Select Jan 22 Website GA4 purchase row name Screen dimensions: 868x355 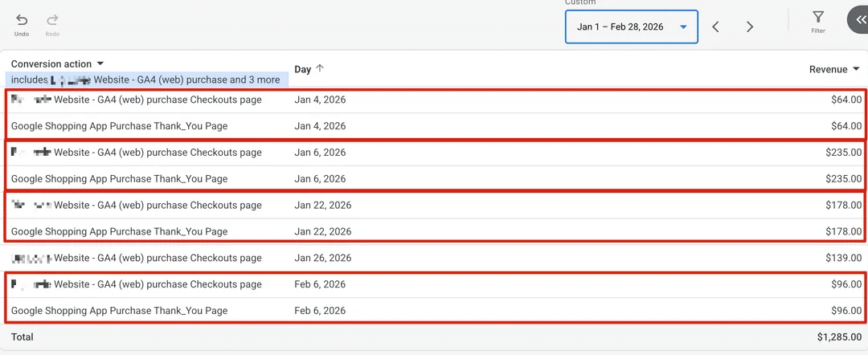[136, 205]
